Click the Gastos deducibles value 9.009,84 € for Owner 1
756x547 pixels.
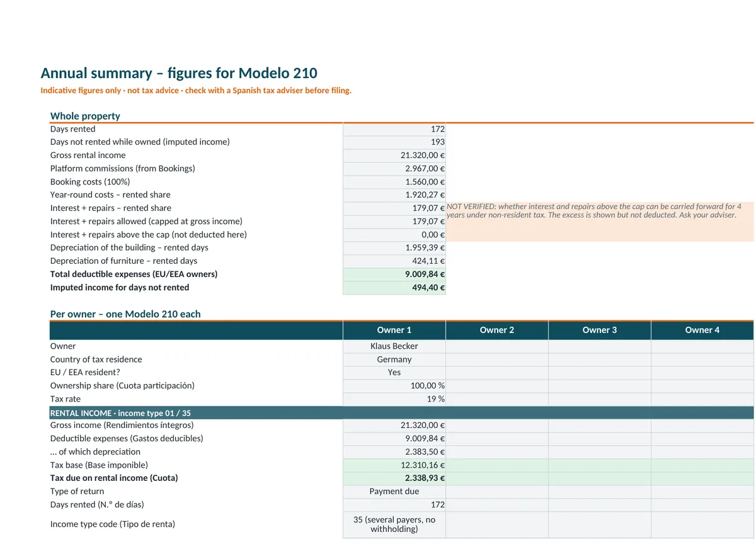click(x=394, y=439)
